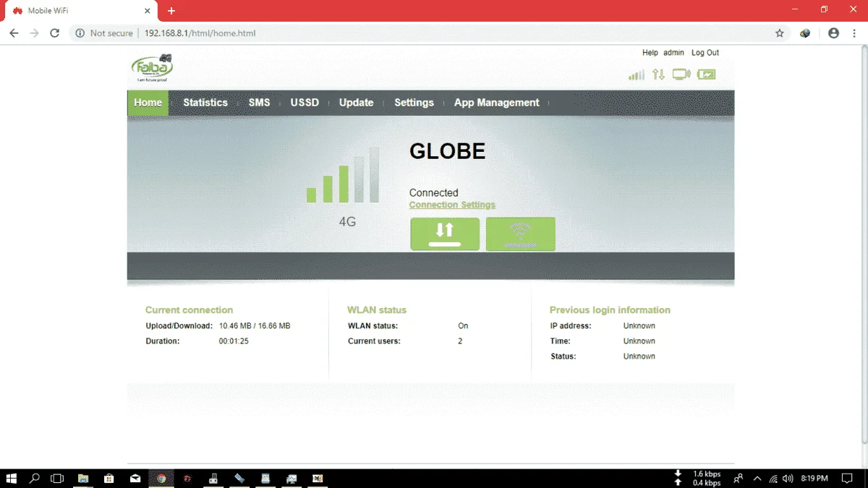Open the notification action center
Viewport: 868px width, 488px height.
847,478
